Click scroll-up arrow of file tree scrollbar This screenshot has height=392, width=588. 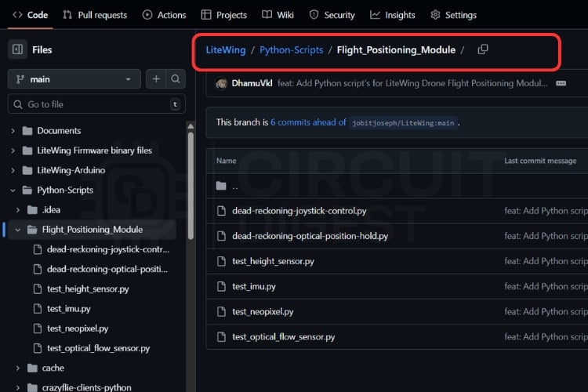pos(191,126)
